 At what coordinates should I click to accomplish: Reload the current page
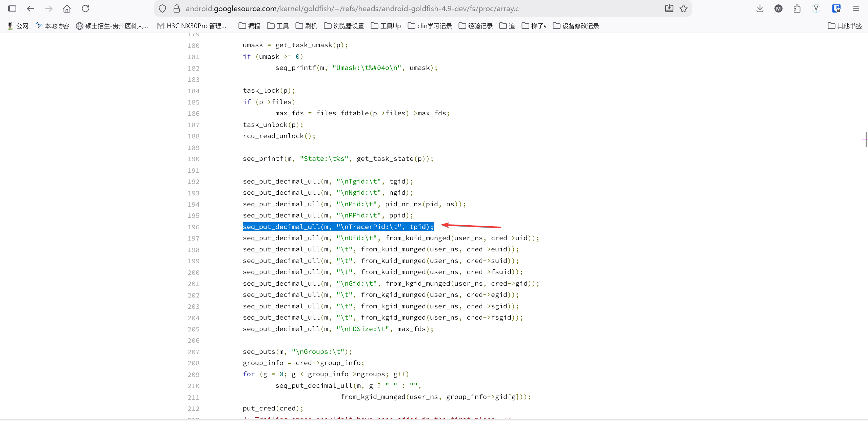click(x=85, y=8)
